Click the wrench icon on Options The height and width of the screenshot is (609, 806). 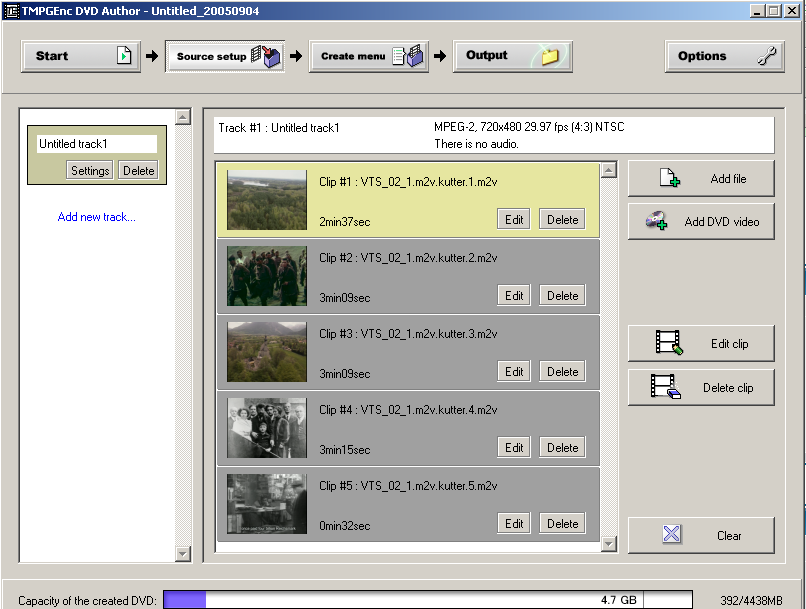pyautogui.click(x=766, y=56)
